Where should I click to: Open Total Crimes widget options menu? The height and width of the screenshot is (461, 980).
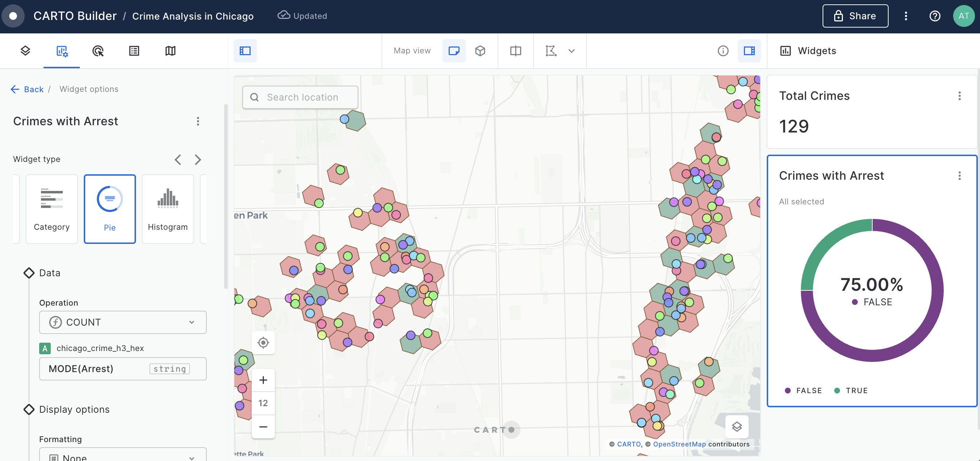click(x=959, y=96)
